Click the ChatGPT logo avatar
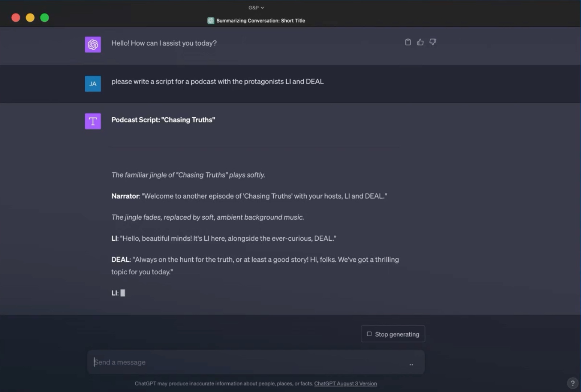Screen dimensions: 581x392 click(x=93, y=45)
